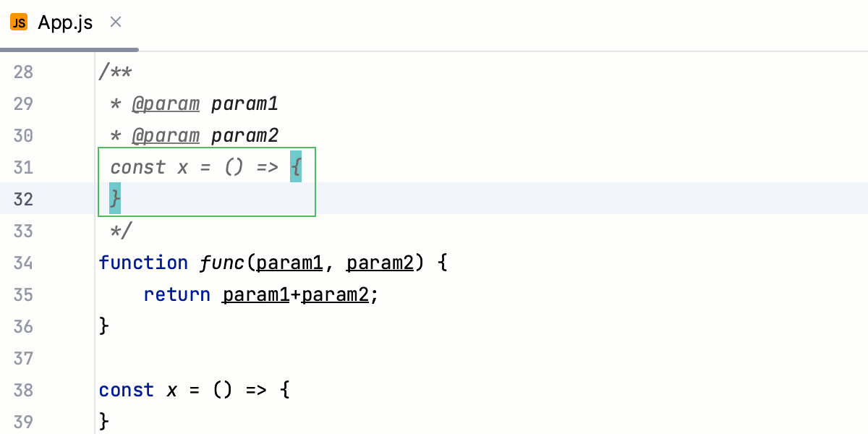The width and height of the screenshot is (868, 434).
Task: Click the @param tag on line 29
Action: [x=166, y=103]
